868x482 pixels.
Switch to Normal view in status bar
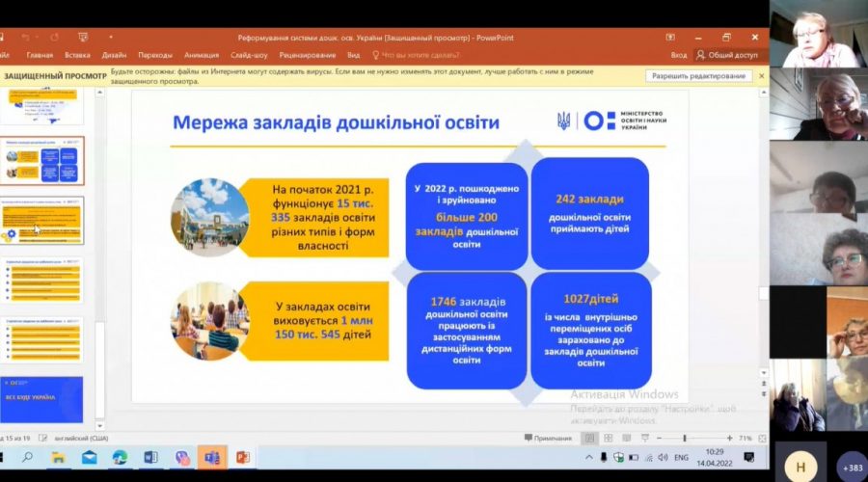click(x=589, y=439)
